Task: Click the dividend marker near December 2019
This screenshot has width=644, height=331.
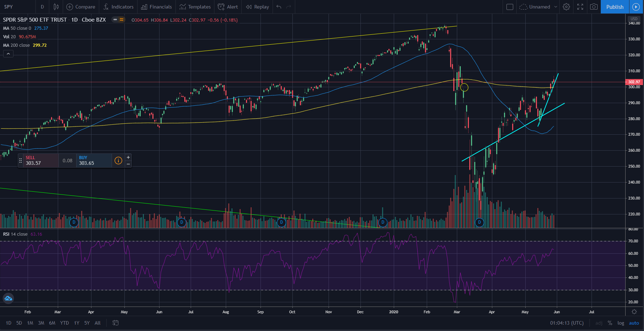Action: point(383,222)
